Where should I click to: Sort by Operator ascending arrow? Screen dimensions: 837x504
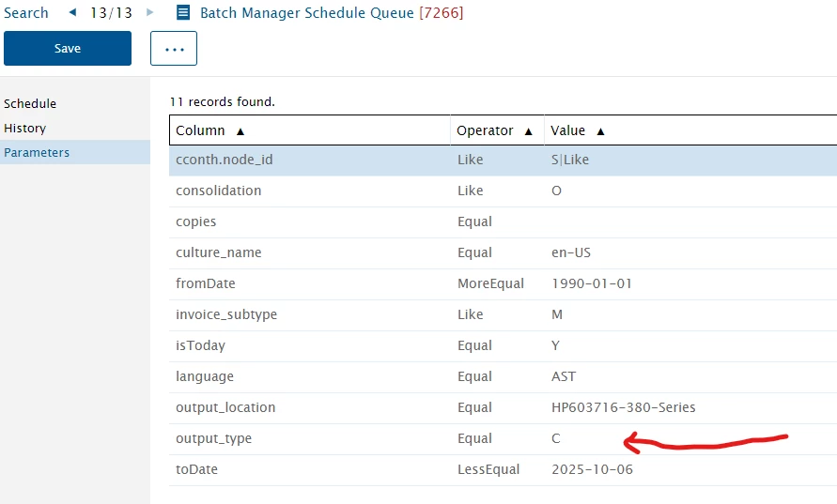point(529,131)
